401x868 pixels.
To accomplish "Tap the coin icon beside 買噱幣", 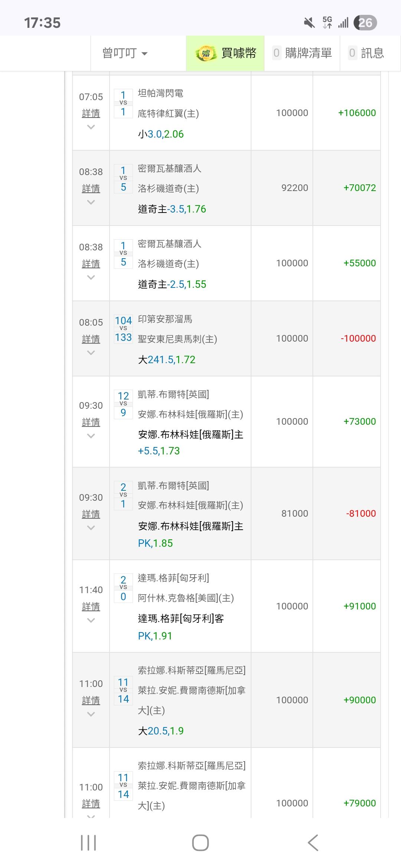I will (206, 53).
